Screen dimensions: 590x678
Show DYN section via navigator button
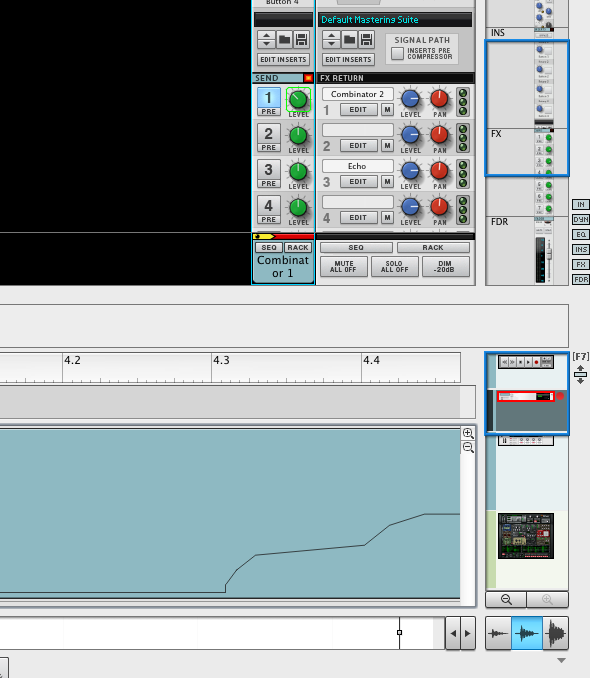point(580,220)
